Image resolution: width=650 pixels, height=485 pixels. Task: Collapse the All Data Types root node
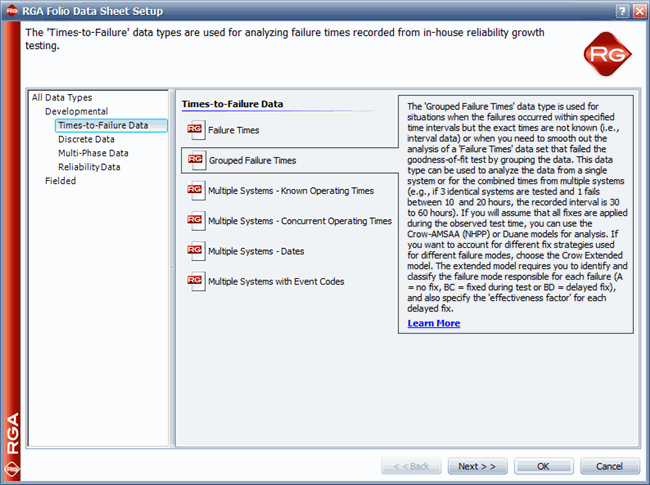pos(62,97)
